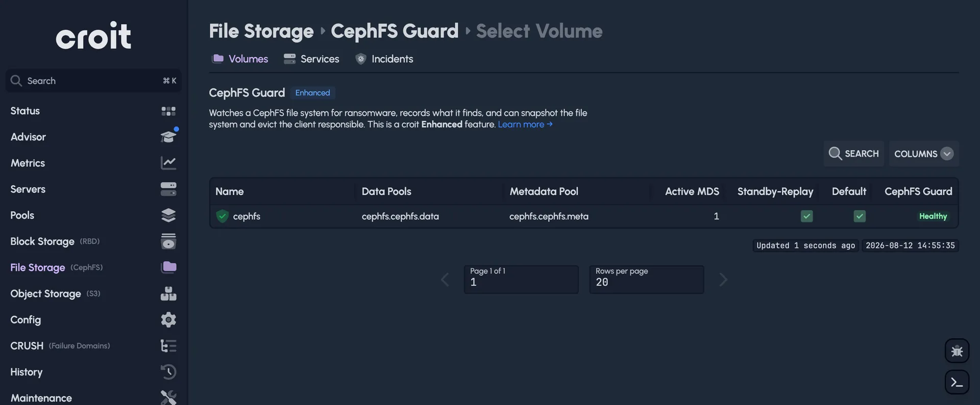Click the CRUSH tree icon
The width and height of the screenshot is (980, 405).
(x=168, y=346)
